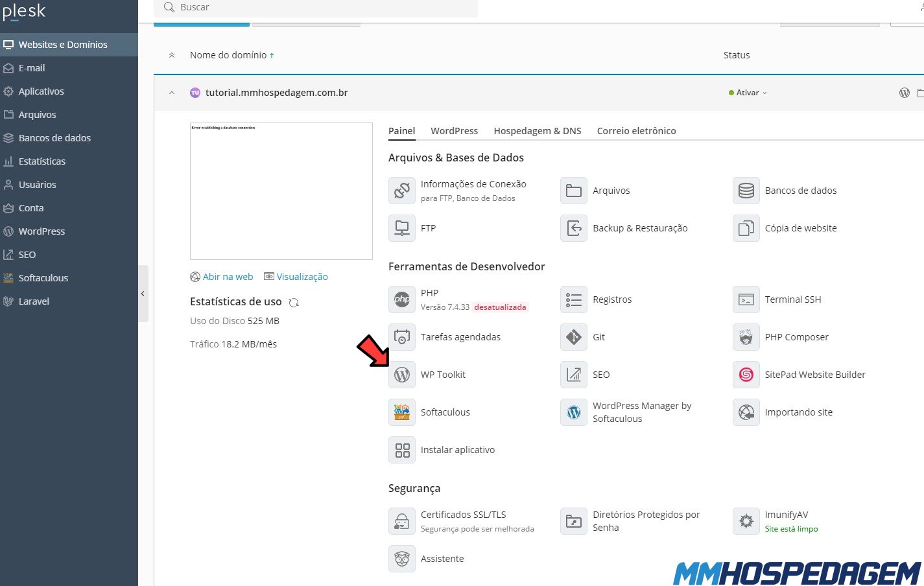Image resolution: width=924 pixels, height=586 pixels.
Task: Click the Assistente owl icon
Action: [x=402, y=559]
